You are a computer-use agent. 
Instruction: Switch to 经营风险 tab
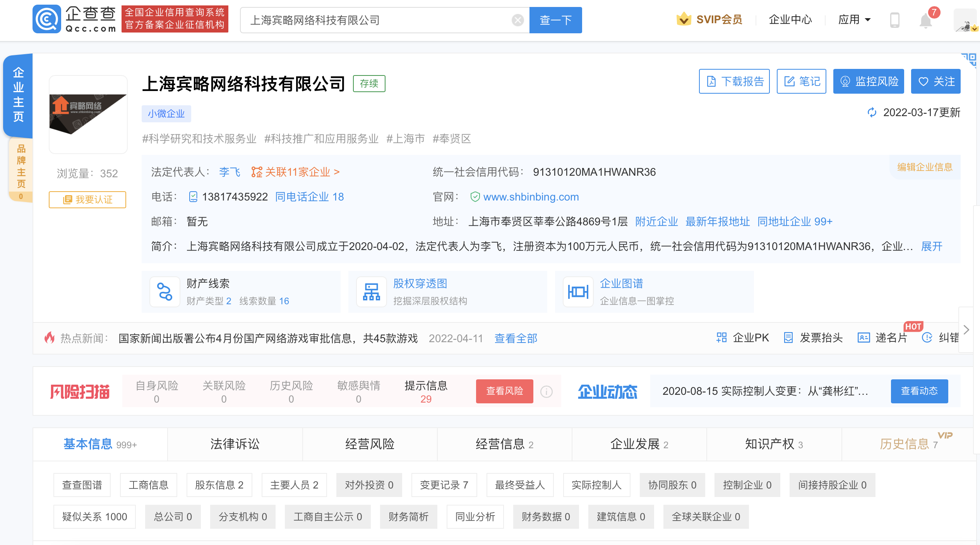click(x=370, y=444)
